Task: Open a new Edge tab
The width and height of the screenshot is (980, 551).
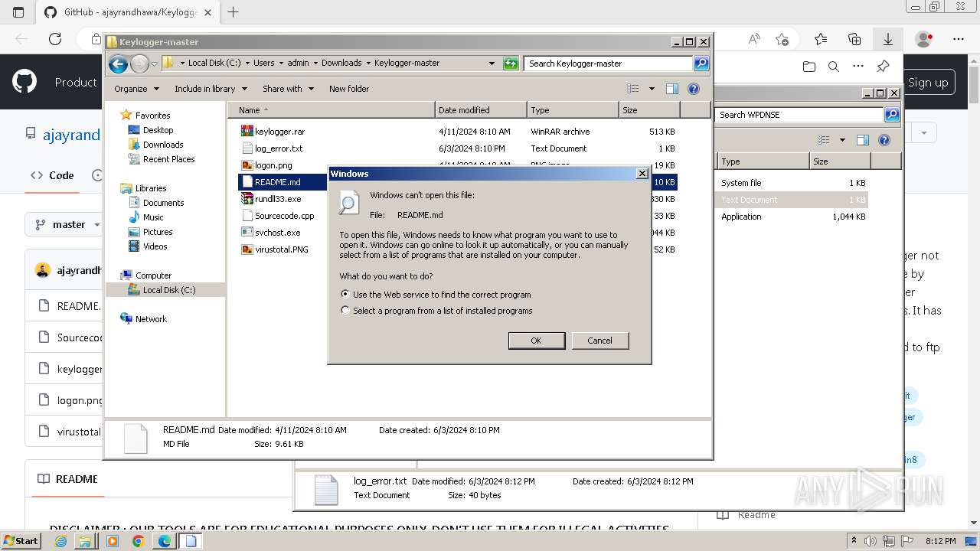Action: point(234,12)
